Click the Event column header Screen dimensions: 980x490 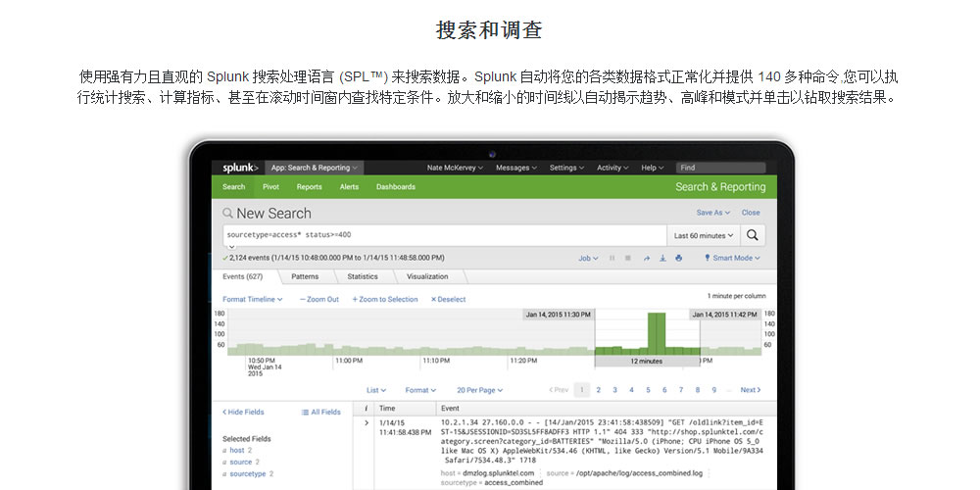pyautogui.click(x=450, y=408)
